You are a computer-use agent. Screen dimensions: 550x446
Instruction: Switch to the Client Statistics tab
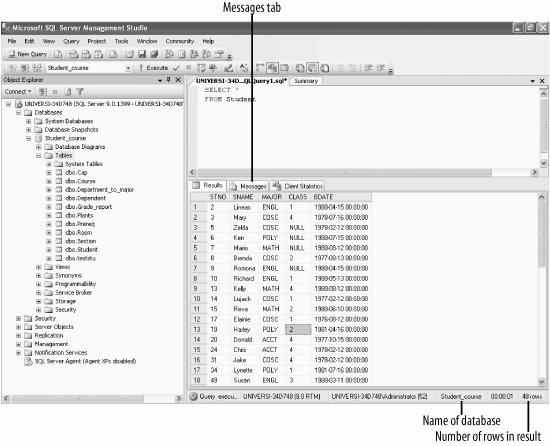tap(298, 186)
